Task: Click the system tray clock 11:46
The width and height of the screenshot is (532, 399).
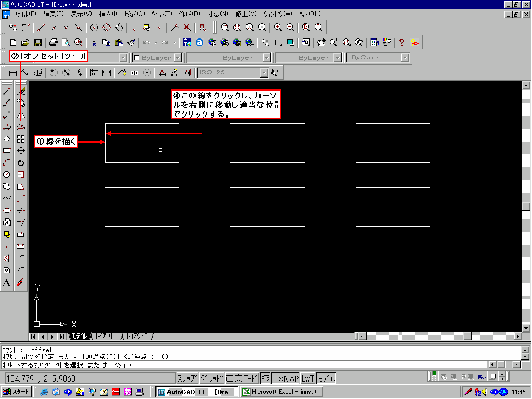Action: click(518, 392)
